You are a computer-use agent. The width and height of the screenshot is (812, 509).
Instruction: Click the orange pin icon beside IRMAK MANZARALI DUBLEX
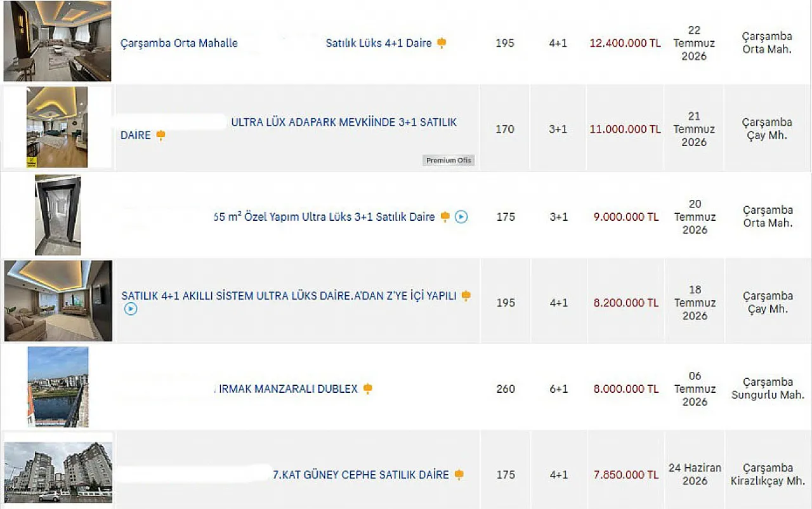[367, 388]
